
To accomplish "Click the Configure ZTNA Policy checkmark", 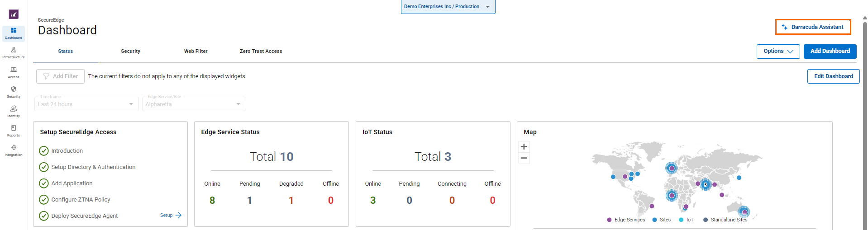I will tap(44, 200).
